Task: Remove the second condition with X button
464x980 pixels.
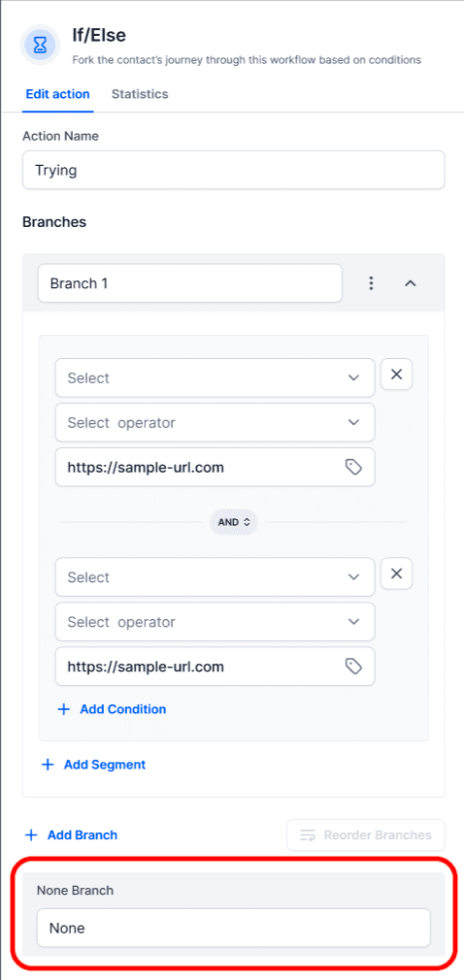Action: coord(396,573)
